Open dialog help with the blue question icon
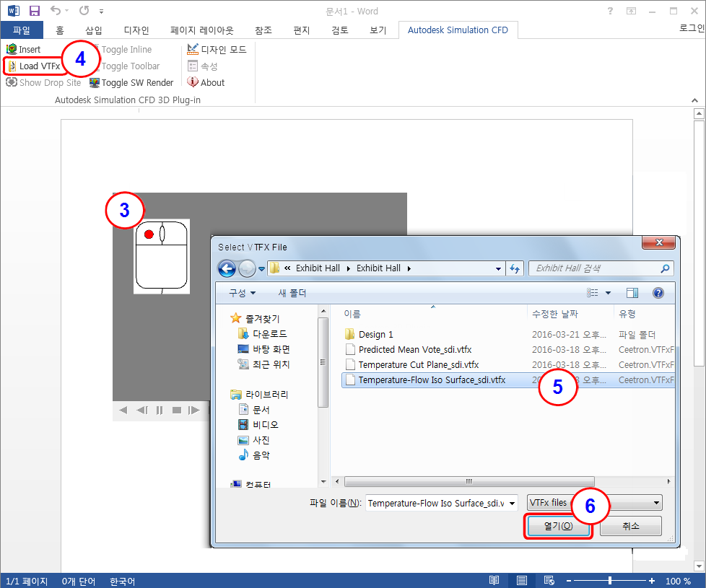 pos(658,294)
